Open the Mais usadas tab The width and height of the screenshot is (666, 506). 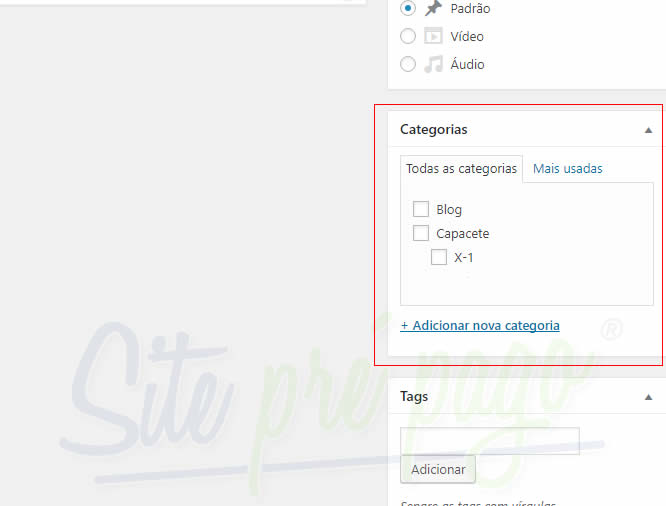[567, 169]
